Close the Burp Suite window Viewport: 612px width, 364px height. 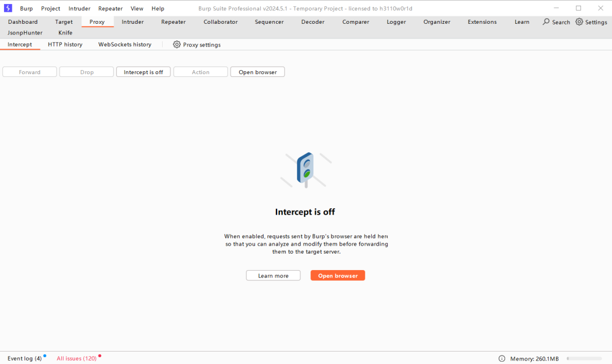[601, 8]
